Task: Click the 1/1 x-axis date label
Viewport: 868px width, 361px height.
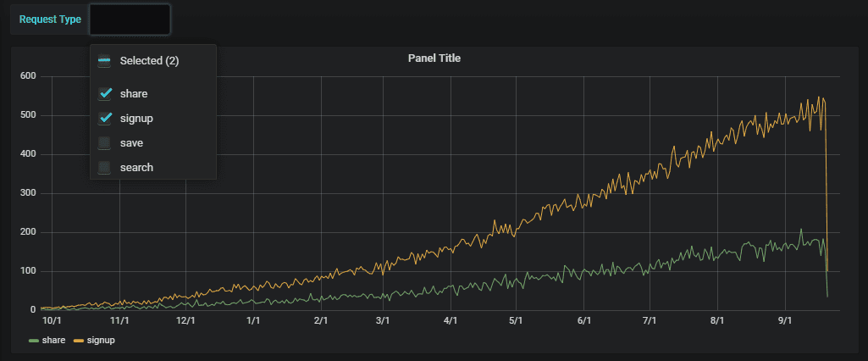Action: [253, 321]
